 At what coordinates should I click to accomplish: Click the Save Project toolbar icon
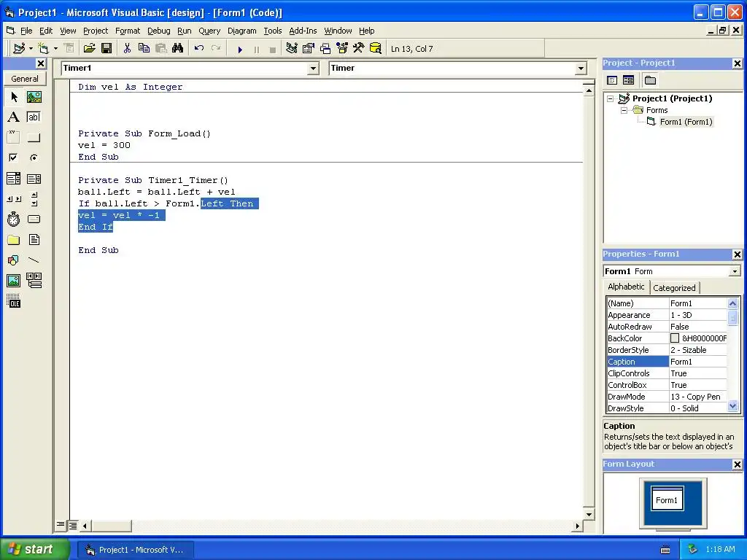107,49
